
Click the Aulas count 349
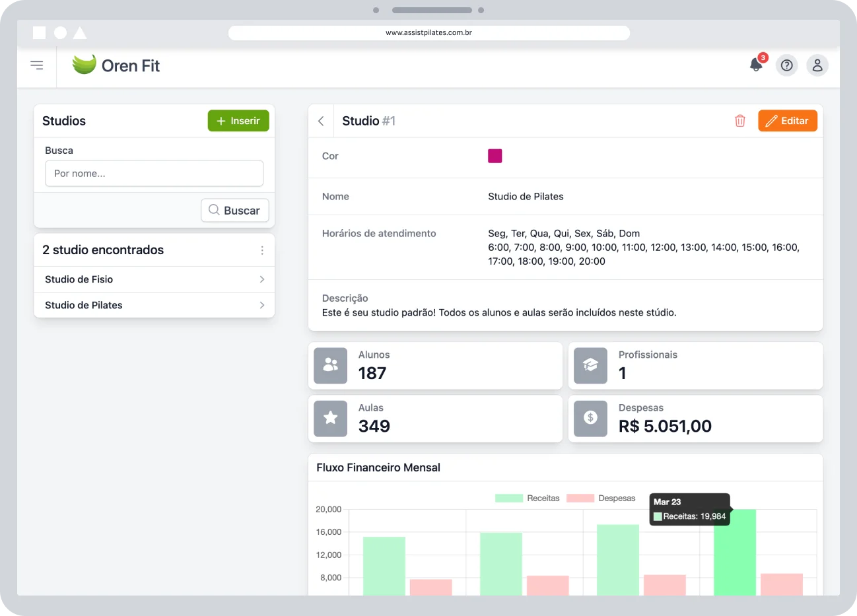pyautogui.click(x=374, y=427)
